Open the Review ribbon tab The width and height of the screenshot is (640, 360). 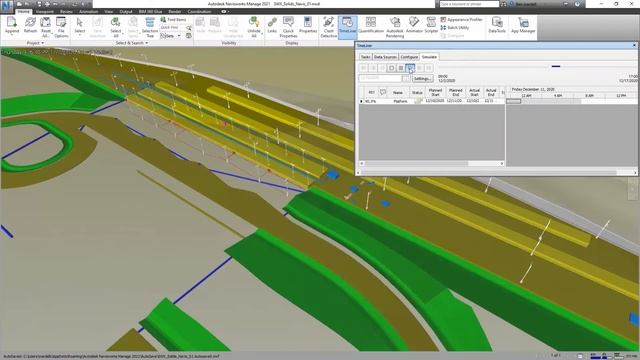tap(66, 11)
